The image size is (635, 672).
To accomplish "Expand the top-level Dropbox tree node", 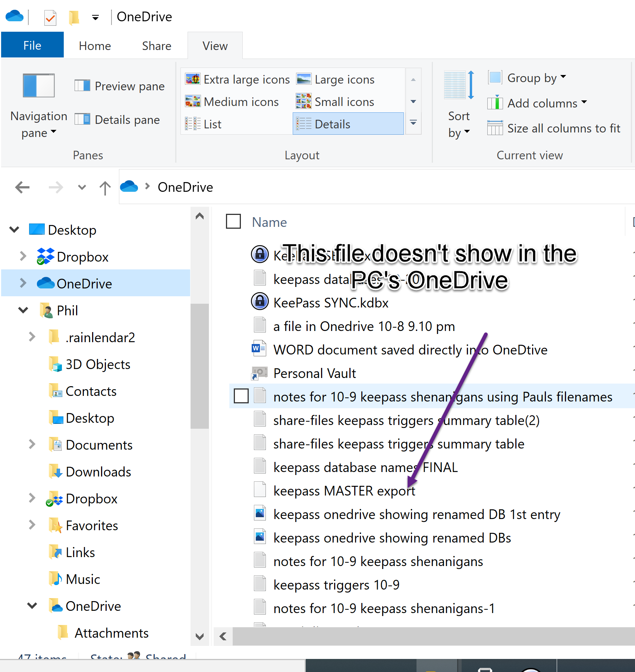I will point(23,256).
